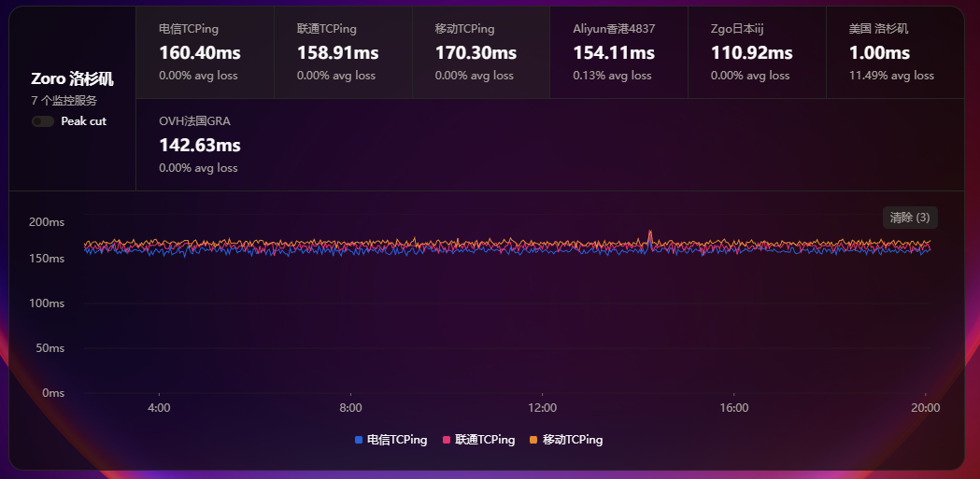This screenshot has width=980, height=479.
Task: Show the 美国 洛杉矶 monitor series
Action: pyautogui.click(x=894, y=52)
